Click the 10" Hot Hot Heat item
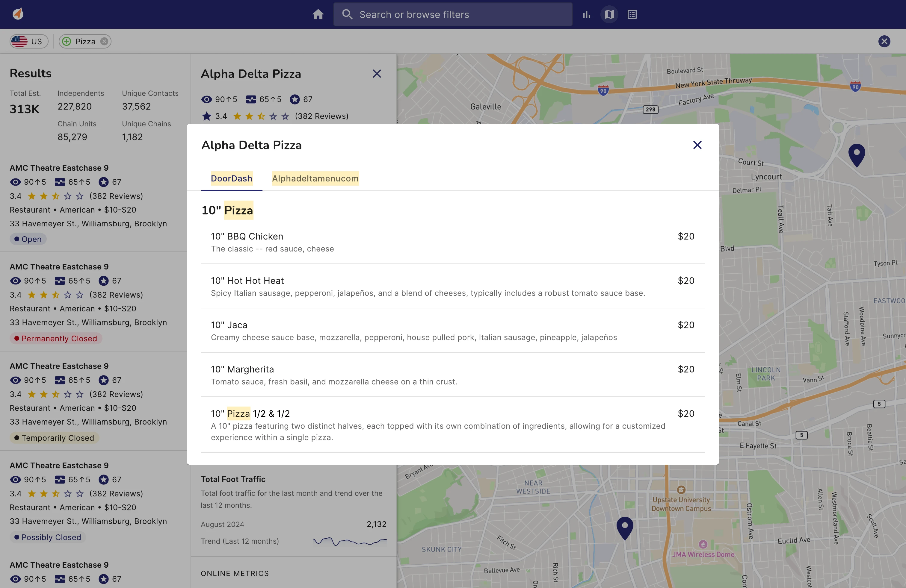The width and height of the screenshot is (906, 588). 453,287
